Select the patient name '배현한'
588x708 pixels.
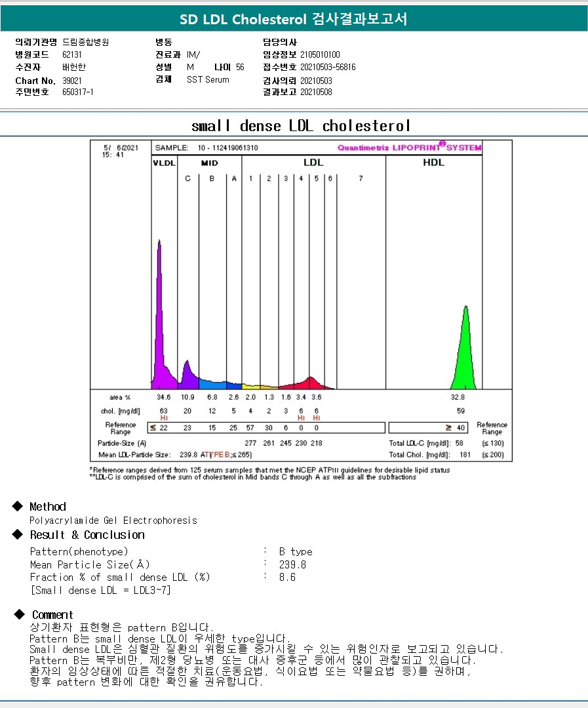tap(73, 68)
